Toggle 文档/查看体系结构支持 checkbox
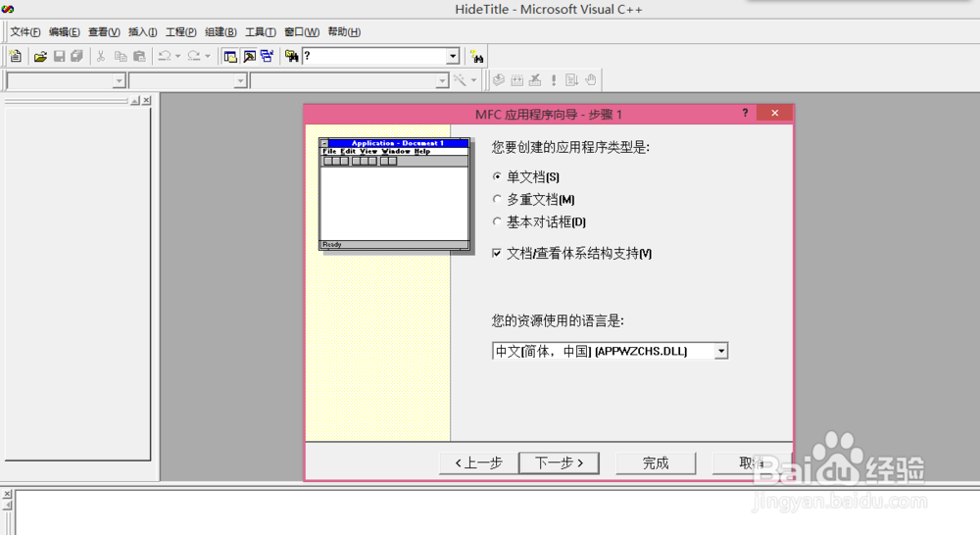The height and width of the screenshot is (535, 980). [x=497, y=253]
